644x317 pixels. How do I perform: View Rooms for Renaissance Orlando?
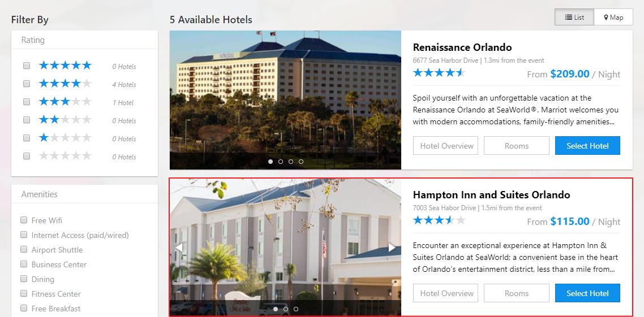click(x=516, y=146)
